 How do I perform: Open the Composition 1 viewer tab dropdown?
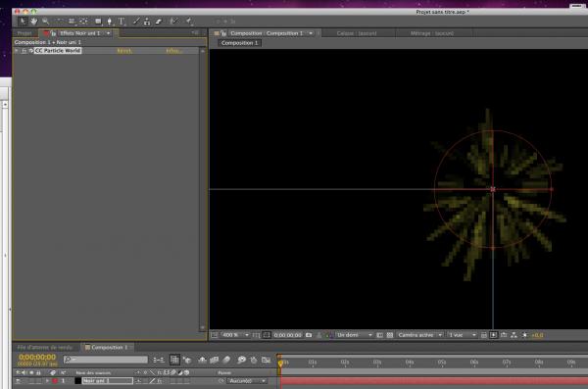click(311, 33)
